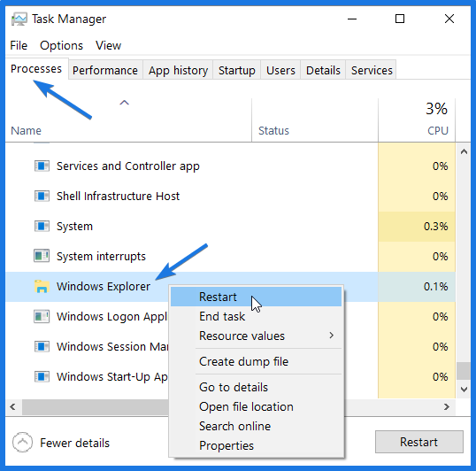Click the Fewer details link
Screen dimensions: 476x471
[x=74, y=443]
